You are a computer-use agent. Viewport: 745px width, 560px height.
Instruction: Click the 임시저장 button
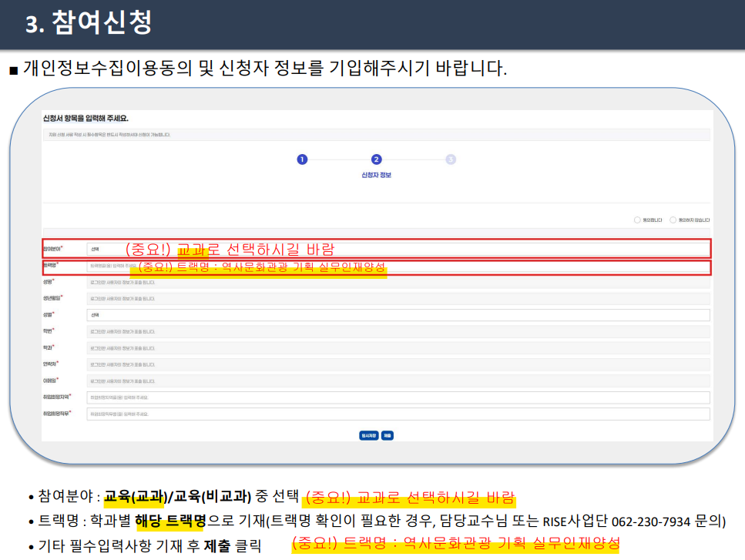click(x=369, y=435)
